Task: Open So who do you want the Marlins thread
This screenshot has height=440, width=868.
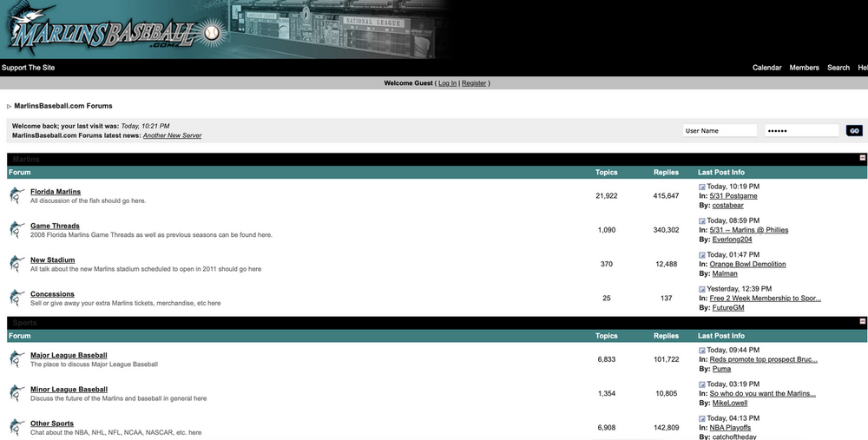Action: [x=762, y=393]
